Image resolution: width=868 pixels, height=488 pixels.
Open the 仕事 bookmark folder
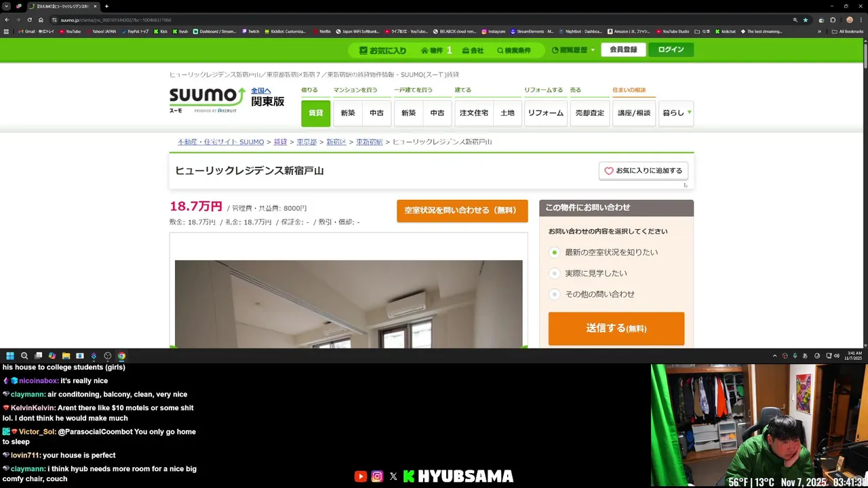point(703,31)
